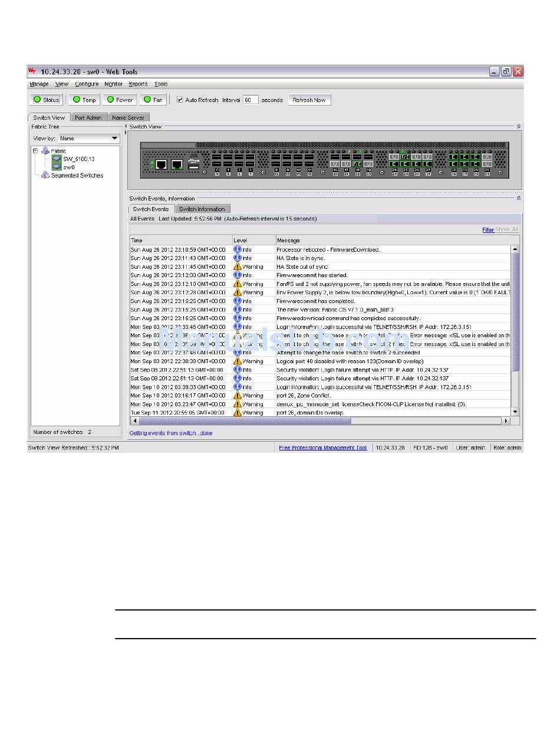Click the Show All link

[507, 230]
